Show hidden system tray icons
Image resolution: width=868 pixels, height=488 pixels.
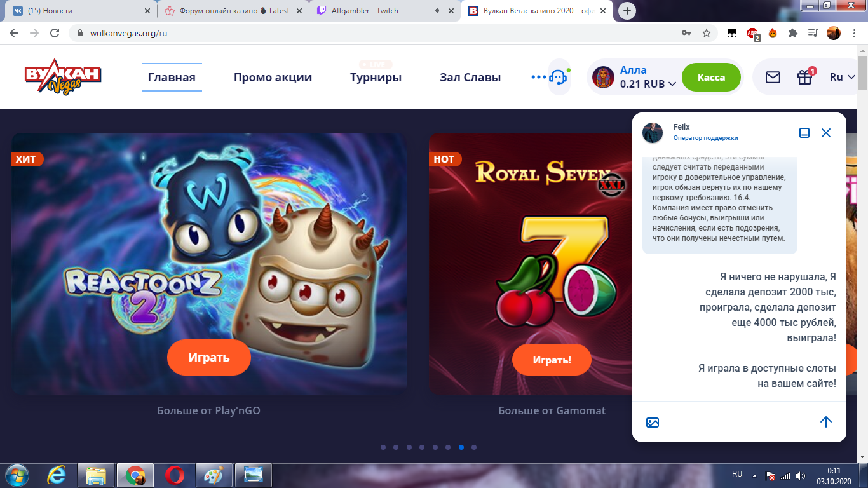click(754, 475)
